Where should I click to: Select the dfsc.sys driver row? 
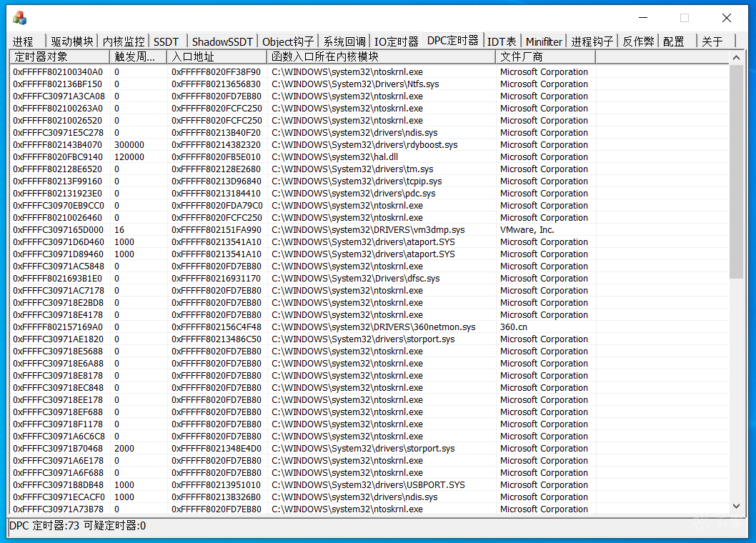pos(369,278)
